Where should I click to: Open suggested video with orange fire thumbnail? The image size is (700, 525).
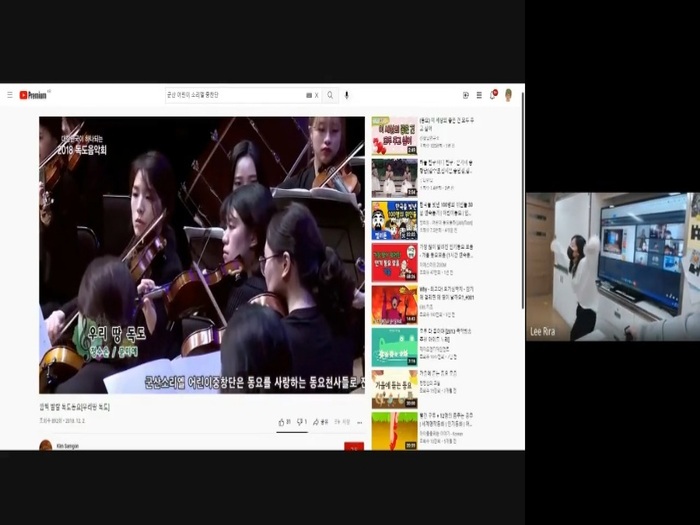tap(395, 304)
